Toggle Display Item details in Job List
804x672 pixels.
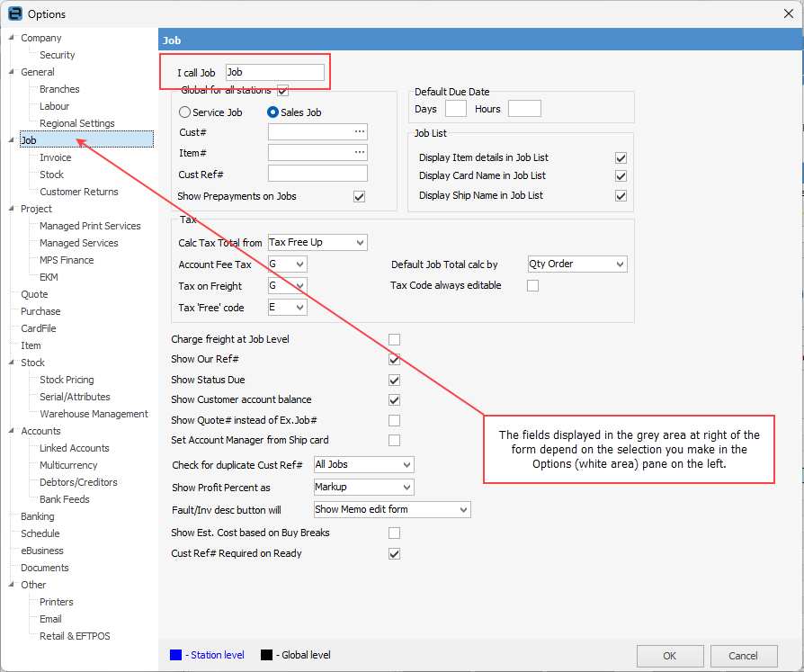tap(621, 158)
